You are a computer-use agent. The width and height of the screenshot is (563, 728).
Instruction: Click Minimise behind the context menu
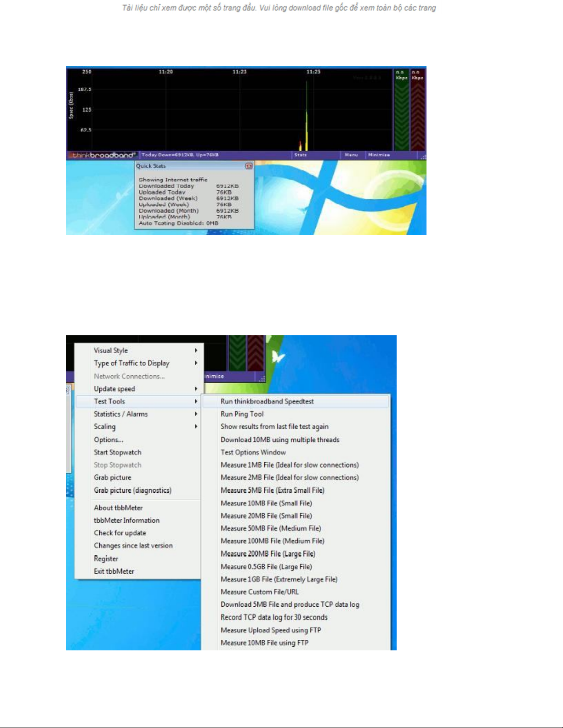(x=214, y=376)
